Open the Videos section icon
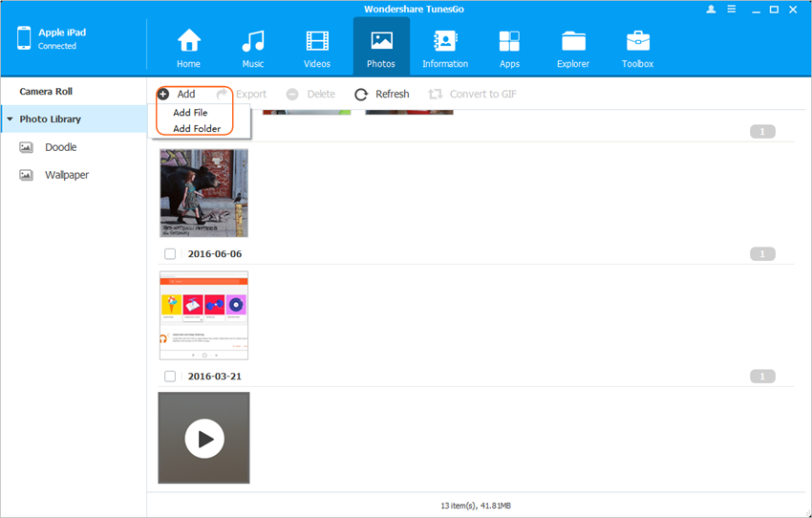This screenshot has width=812, height=518. coord(317,42)
